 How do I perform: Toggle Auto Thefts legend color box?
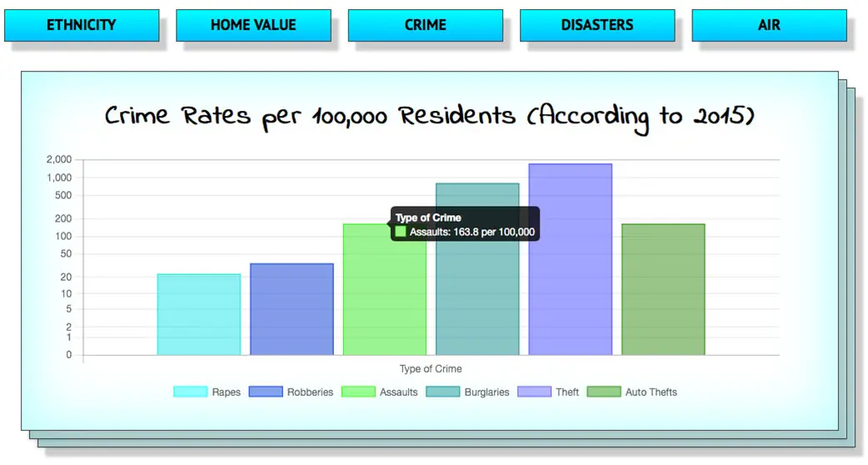tap(604, 392)
